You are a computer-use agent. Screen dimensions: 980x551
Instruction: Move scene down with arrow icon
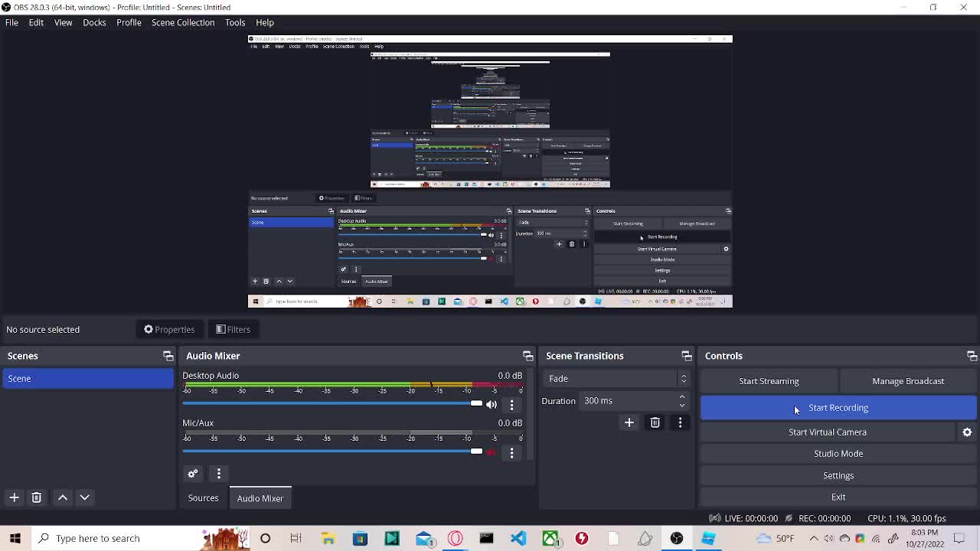tap(85, 497)
